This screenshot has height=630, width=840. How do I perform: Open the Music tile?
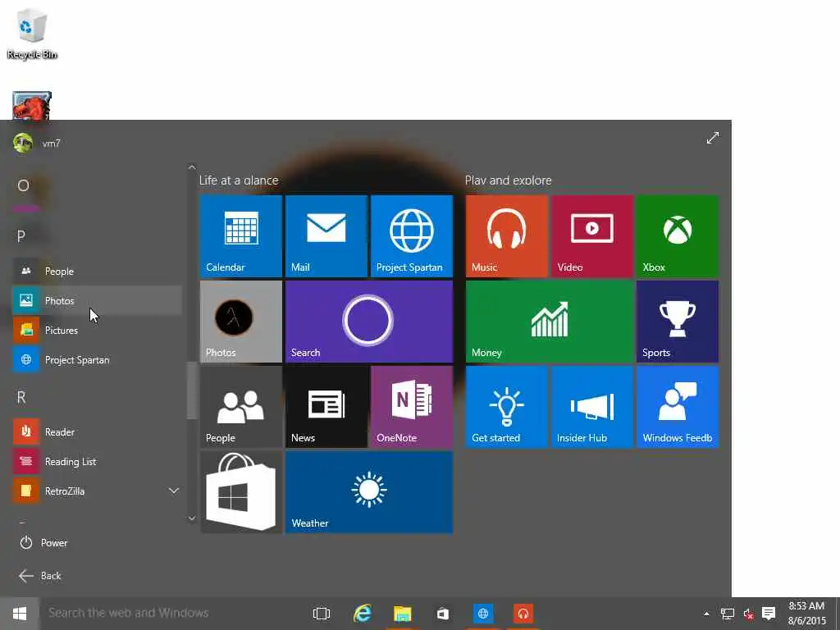pyautogui.click(x=507, y=236)
